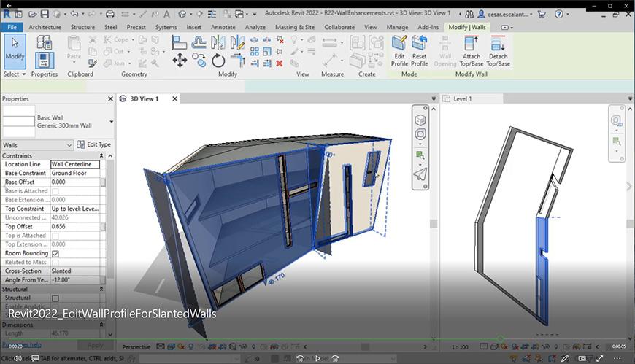
Task: Click Attach Top/Base icon
Action: 472,51
